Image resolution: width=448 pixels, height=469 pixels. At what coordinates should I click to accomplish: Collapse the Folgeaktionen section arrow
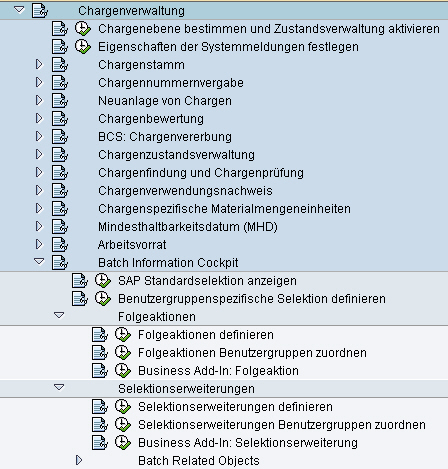point(59,315)
